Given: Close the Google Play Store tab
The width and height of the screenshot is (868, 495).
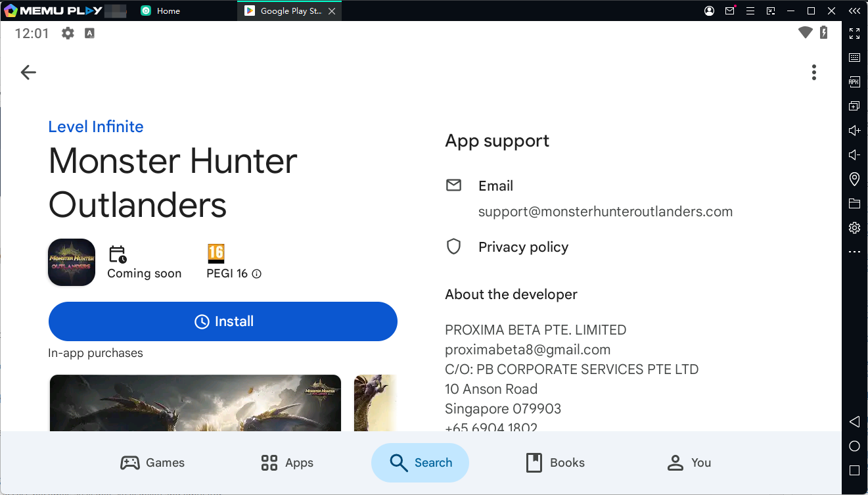Looking at the screenshot, I should tap(332, 11).
